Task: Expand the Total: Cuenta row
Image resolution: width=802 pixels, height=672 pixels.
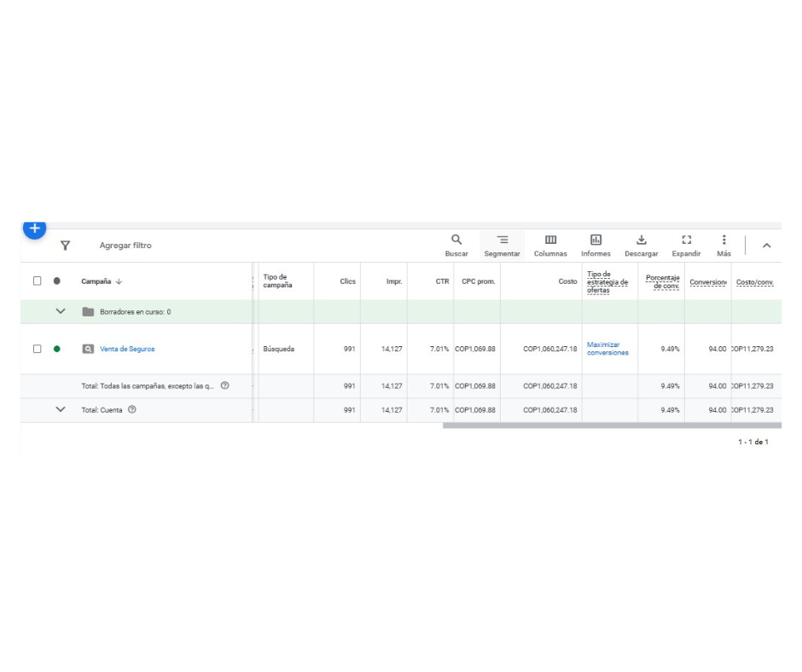Action: (x=61, y=409)
